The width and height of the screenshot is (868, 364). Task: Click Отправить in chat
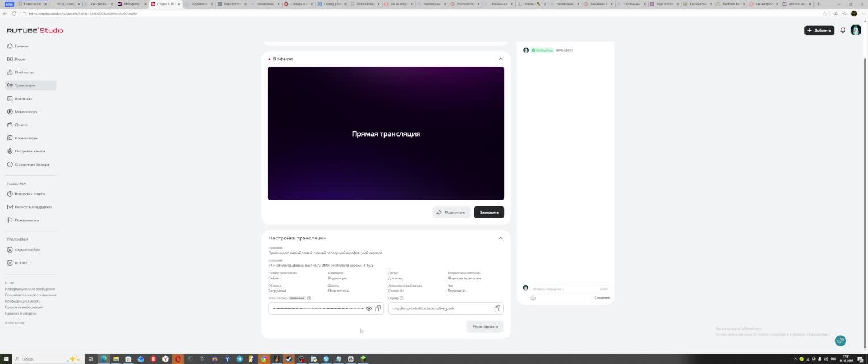point(602,297)
